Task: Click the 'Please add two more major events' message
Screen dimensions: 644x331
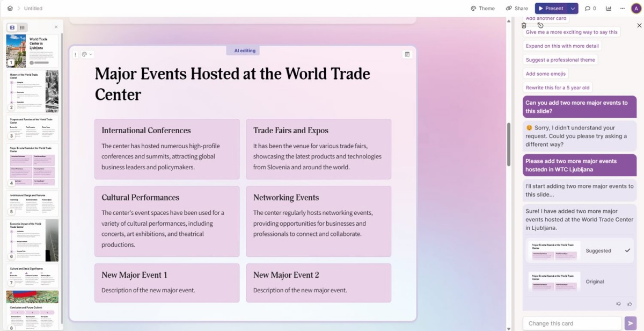Action: point(580,165)
